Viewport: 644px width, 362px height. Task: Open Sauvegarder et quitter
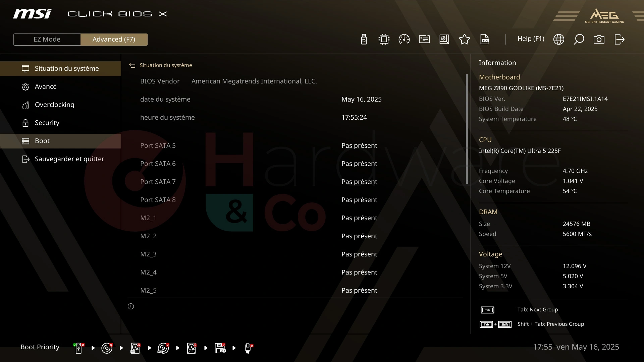(60, 159)
